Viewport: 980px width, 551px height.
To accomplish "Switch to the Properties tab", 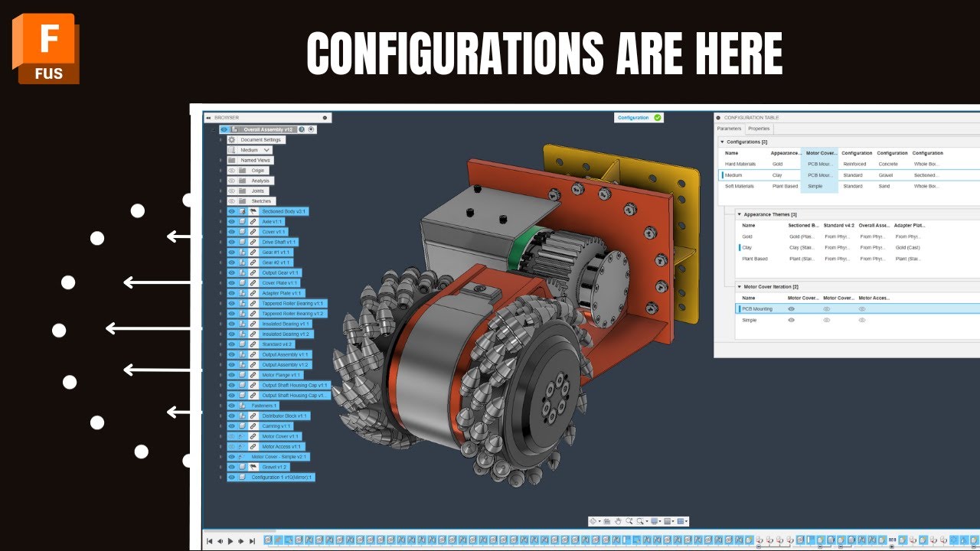I will (759, 129).
